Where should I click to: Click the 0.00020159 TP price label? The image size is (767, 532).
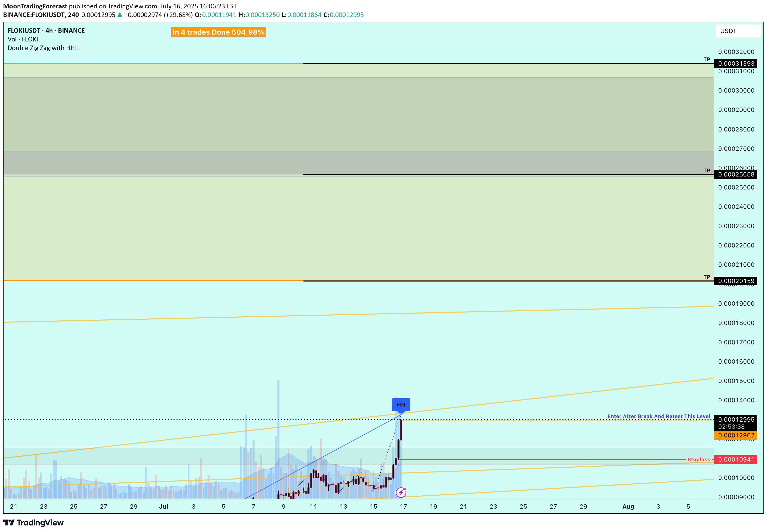click(735, 281)
